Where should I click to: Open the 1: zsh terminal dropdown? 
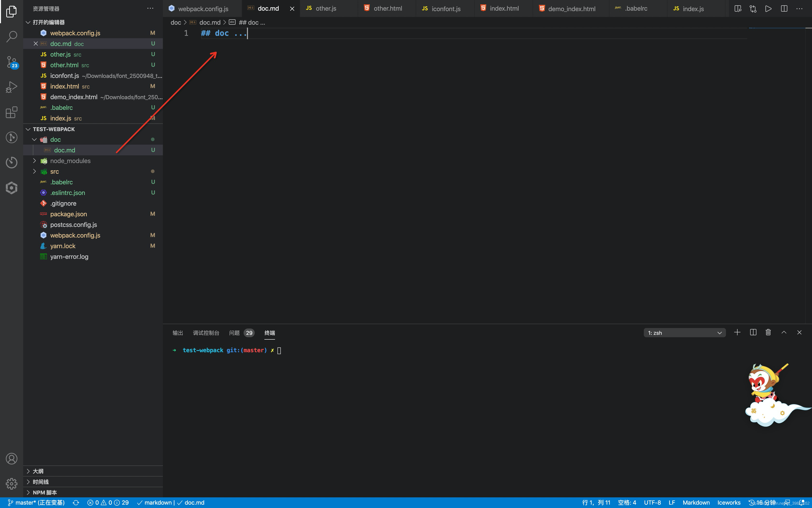click(684, 333)
